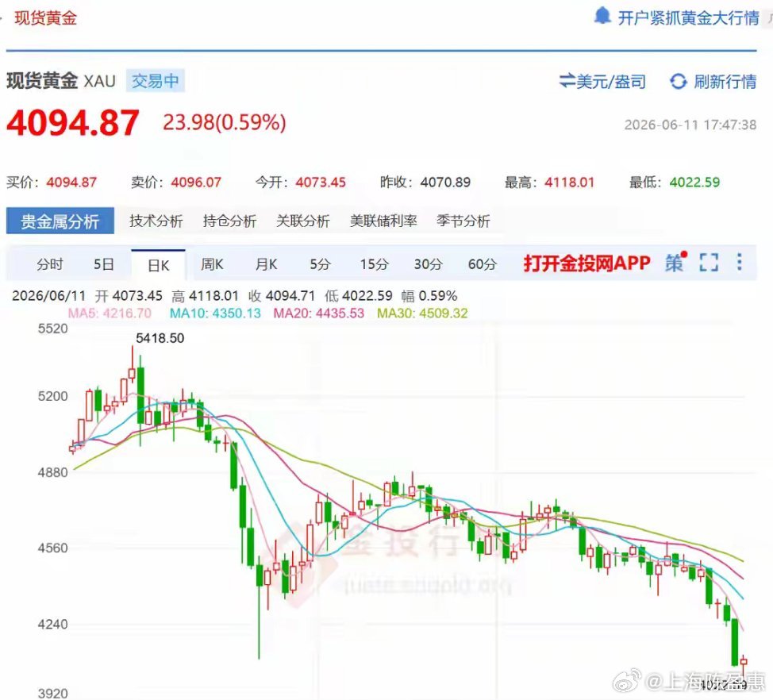Switch to 月K monthly chart
The height and width of the screenshot is (700, 773).
coord(266,265)
